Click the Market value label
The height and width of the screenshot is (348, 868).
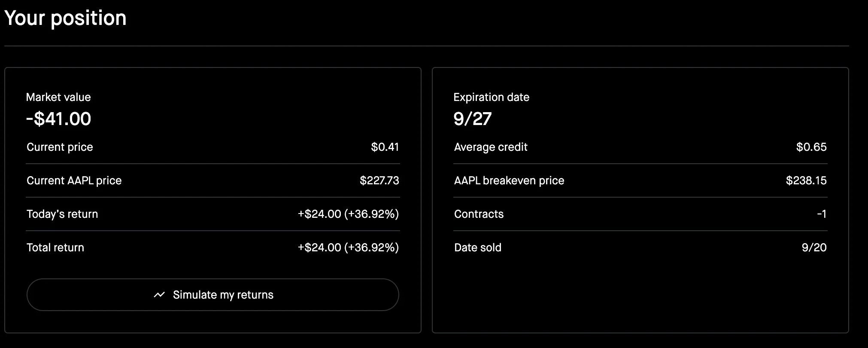click(x=58, y=97)
